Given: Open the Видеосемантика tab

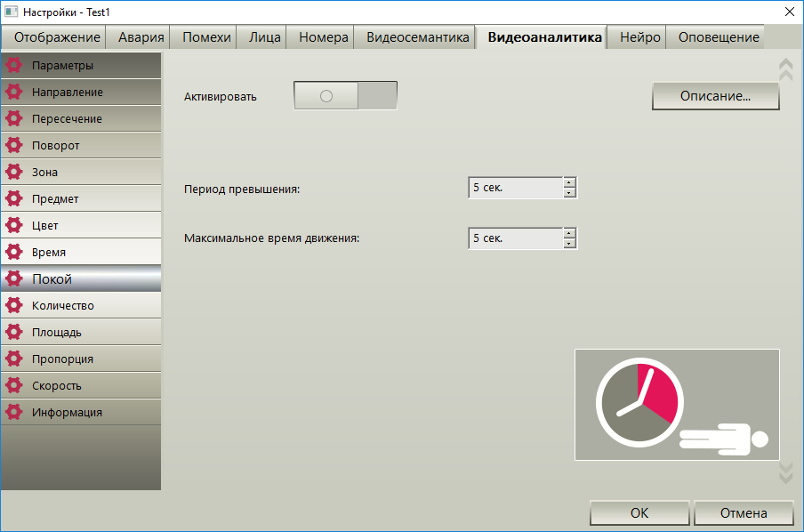Looking at the screenshot, I should [x=417, y=37].
